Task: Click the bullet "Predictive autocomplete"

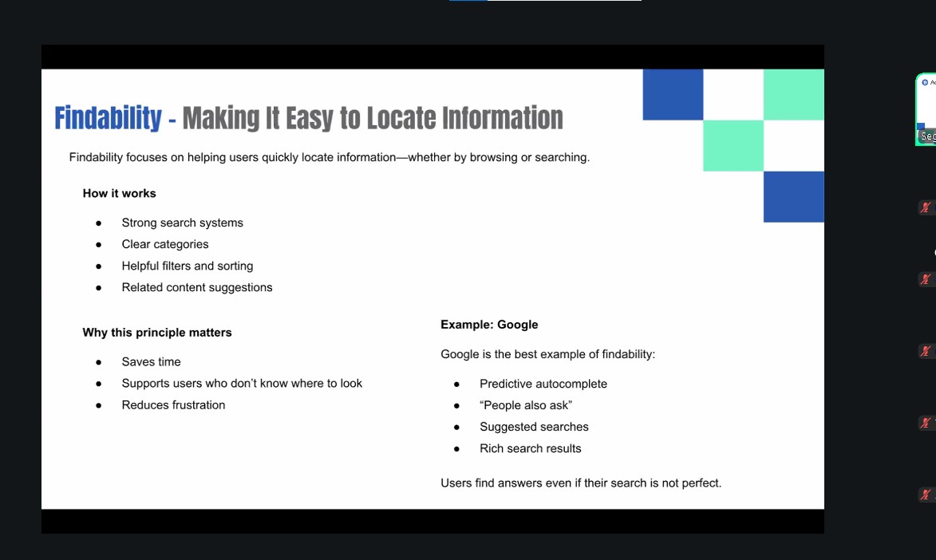Action: [x=543, y=384]
